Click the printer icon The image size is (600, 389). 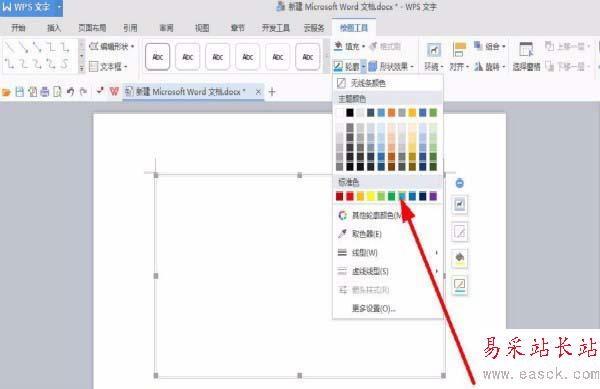(x=45, y=92)
